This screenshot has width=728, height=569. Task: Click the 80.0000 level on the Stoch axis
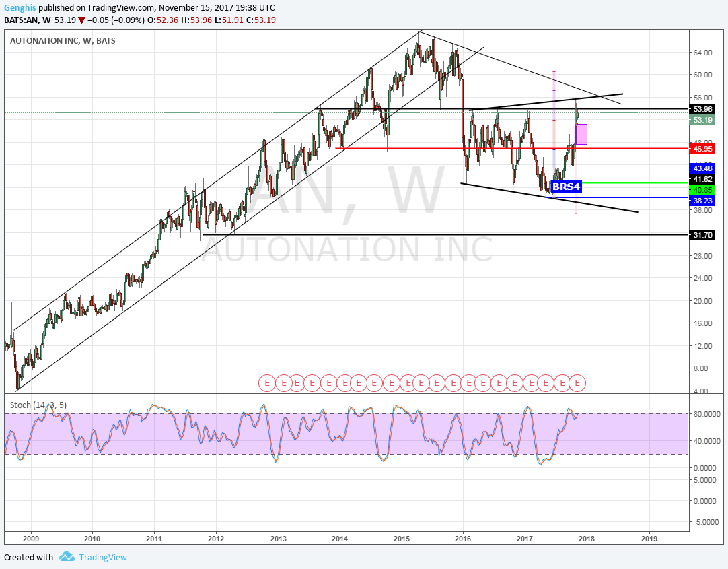coord(706,414)
